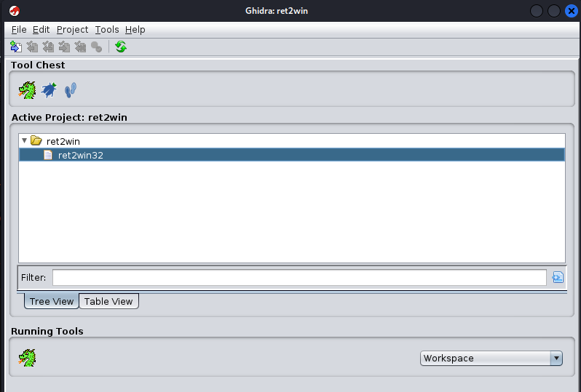Switch to the Tree View tab
Screen dimensions: 581x392
coord(52,301)
